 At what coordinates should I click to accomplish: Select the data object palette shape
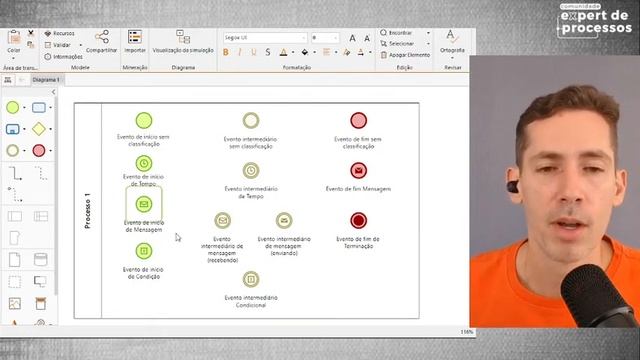coord(14,260)
